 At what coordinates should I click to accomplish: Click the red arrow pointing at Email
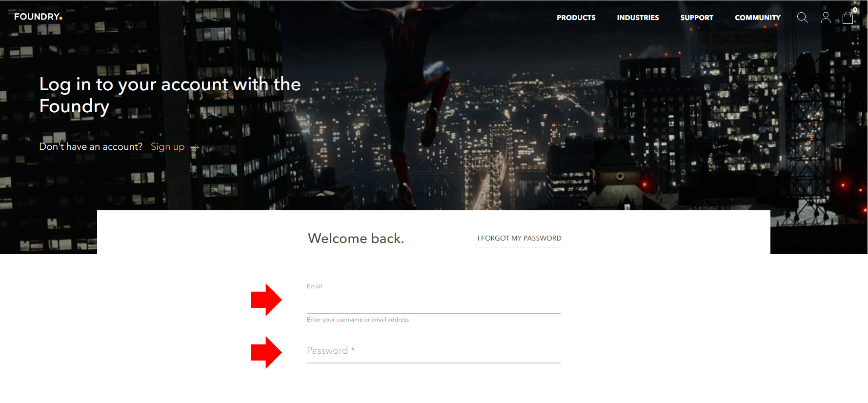tap(266, 300)
